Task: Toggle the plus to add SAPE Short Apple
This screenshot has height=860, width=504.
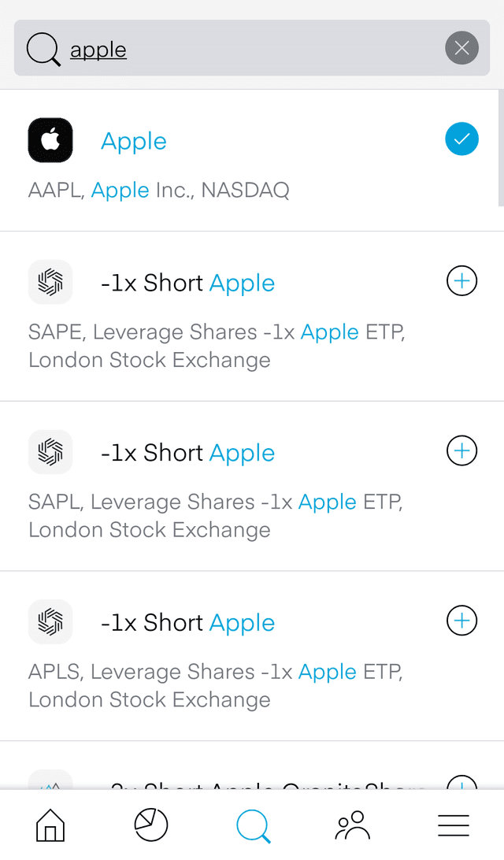Action: pos(461,280)
